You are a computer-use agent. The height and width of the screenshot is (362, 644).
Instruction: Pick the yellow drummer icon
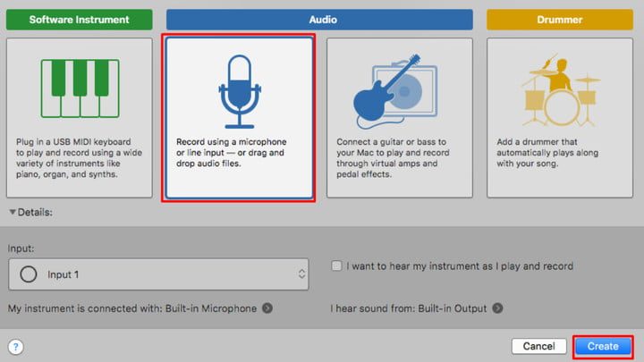(x=557, y=91)
